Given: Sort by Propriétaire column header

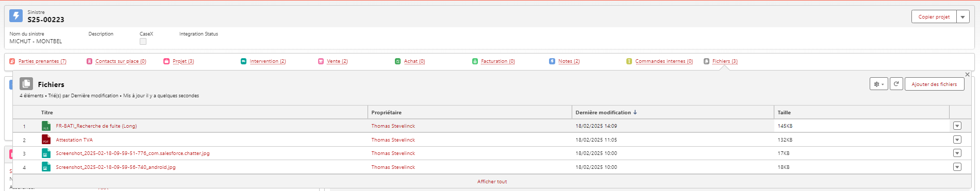Looking at the screenshot, I should [386, 112].
